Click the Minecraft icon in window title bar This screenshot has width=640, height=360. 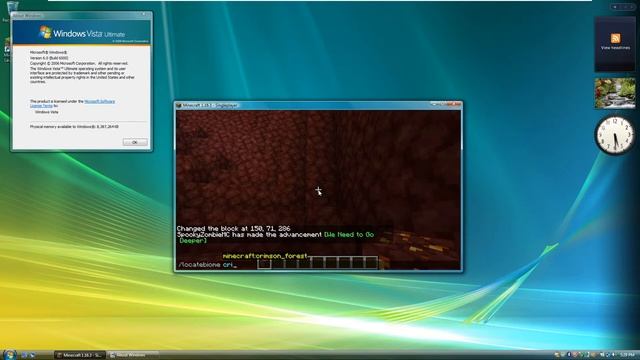tap(179, 105)
